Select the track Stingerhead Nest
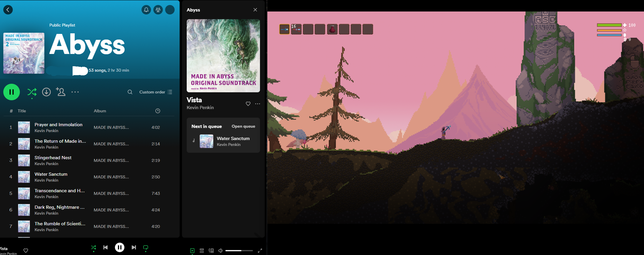Viewport: 644px width, 255px height. (x=53, y=157)
